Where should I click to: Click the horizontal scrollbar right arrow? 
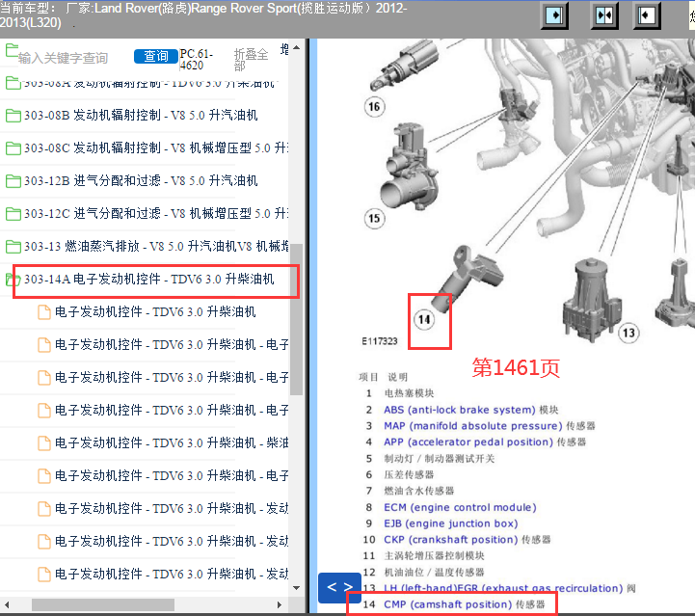[x=279, y=605]
